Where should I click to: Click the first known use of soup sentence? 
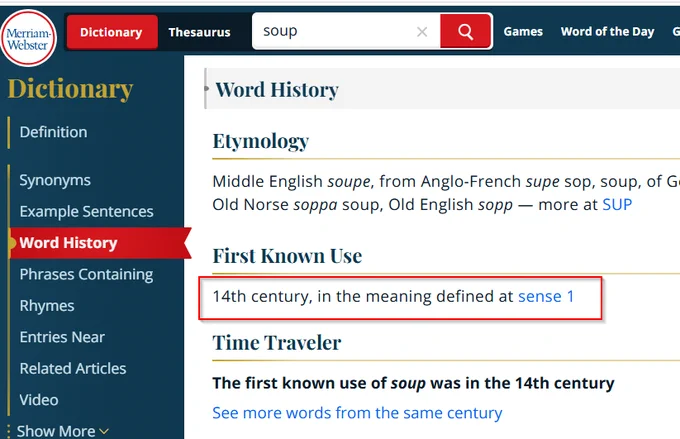413,383
